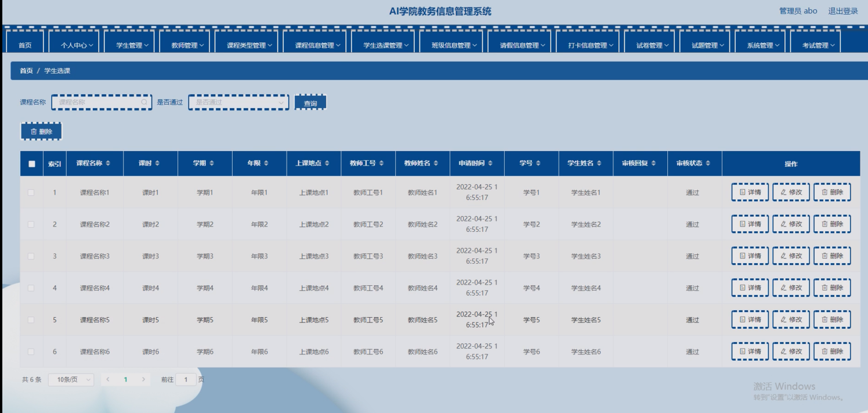The width and height of the screenshot is (868, 413).
Task: Sort by 审核状态 column sort arrows
Action: click(x=708, y=164)
